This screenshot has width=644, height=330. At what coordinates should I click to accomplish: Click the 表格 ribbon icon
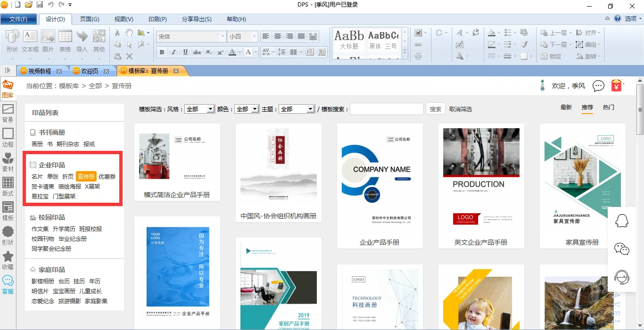[x=65, y=41]
